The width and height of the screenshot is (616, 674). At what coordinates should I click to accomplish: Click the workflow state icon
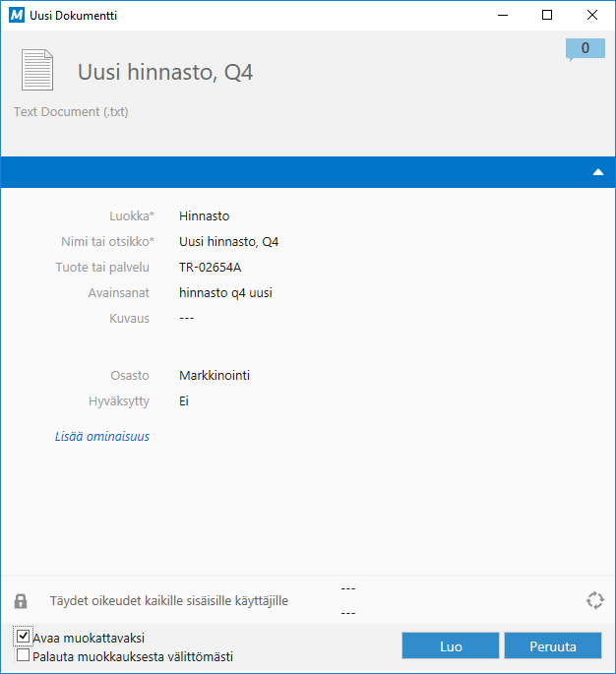click(593, 600)
